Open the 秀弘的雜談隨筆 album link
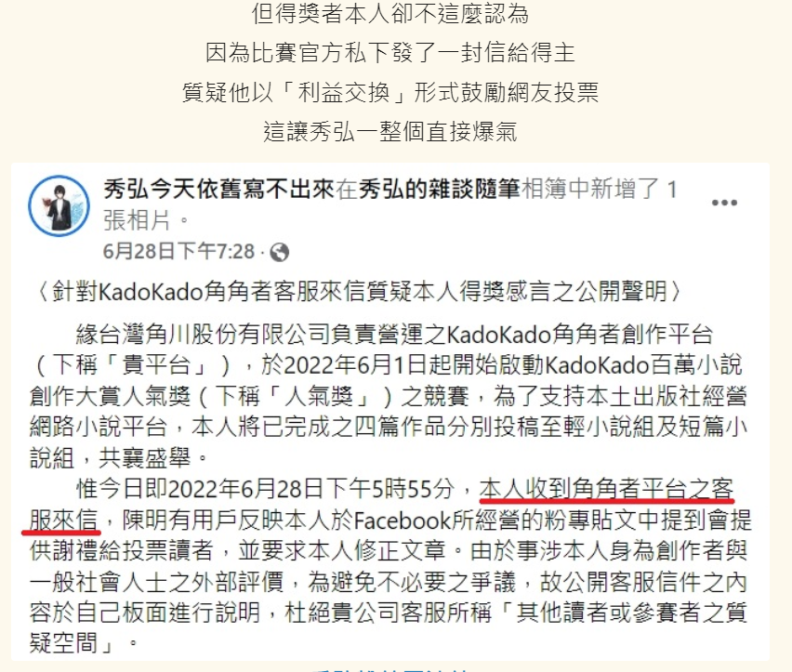The height and width of the screenshot is (672, 792). 440,190
